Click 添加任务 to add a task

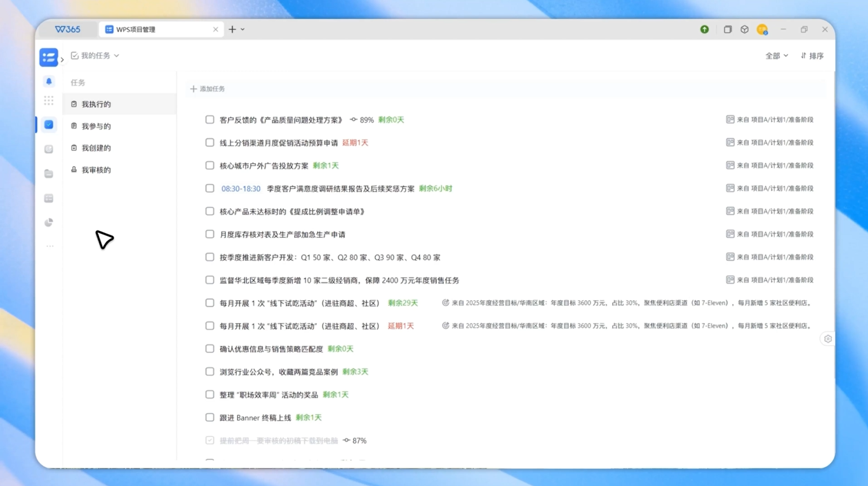pos(208,89)
